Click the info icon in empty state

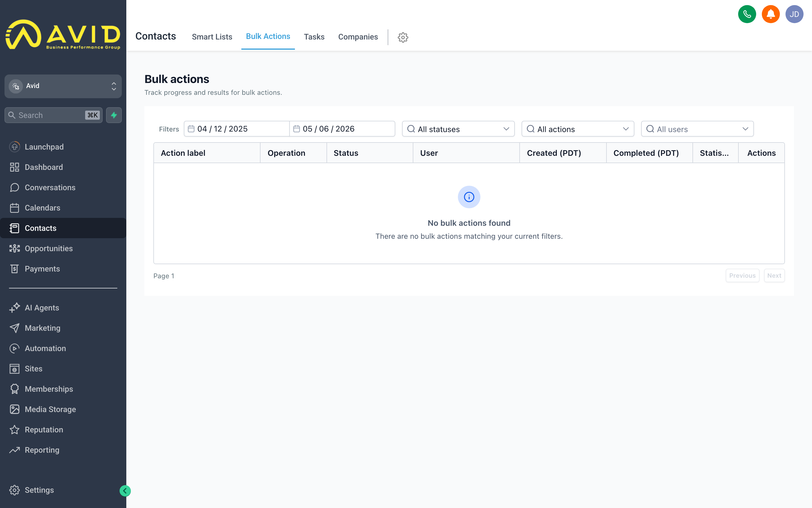click(x=469, y=197)
